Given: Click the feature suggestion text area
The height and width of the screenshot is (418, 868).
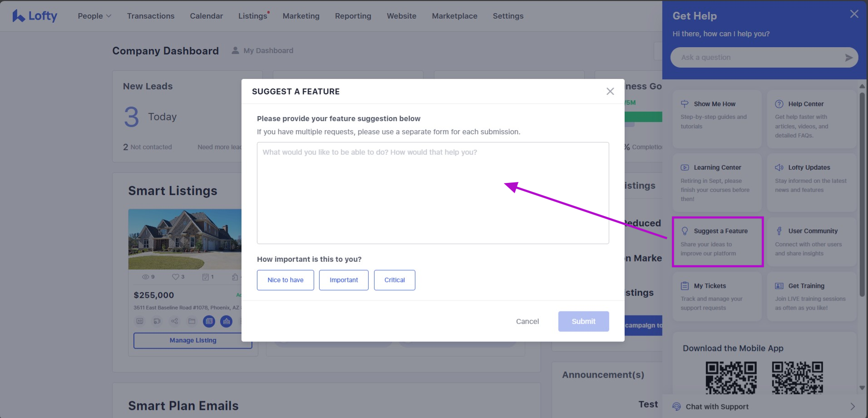Looking at the screenshot, I should pyautogui.click(x=433, y=193).
